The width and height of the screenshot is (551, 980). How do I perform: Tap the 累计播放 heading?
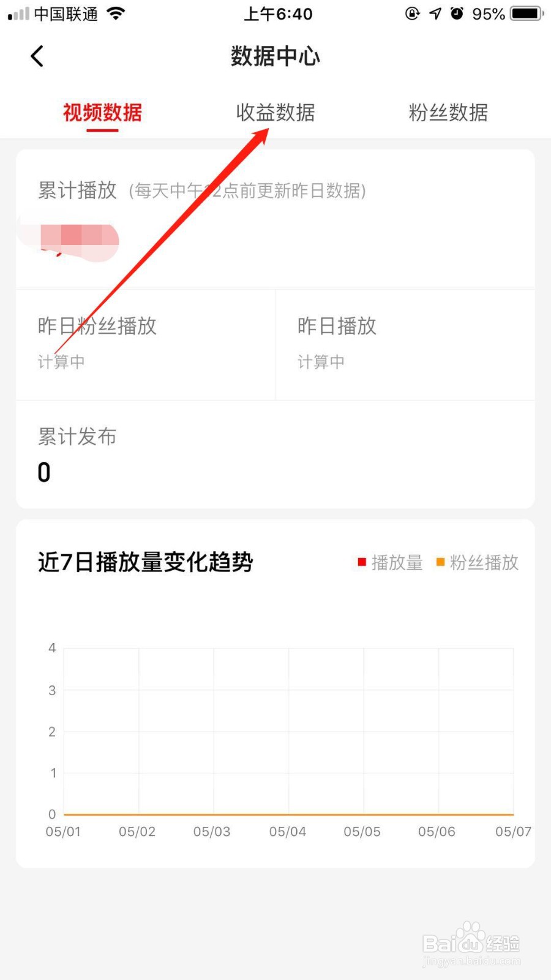click(x=77, y=190)
